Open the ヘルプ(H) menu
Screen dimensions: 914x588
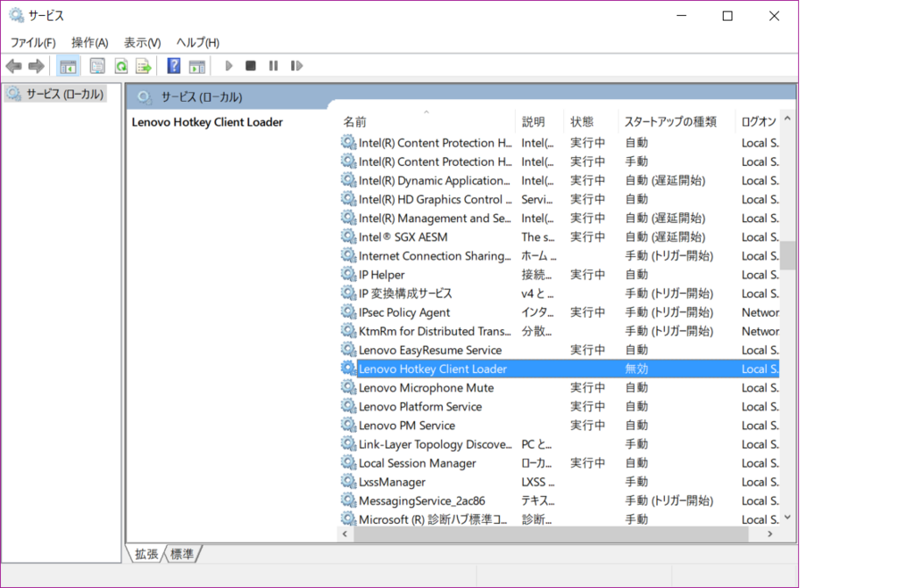point(197,43)
